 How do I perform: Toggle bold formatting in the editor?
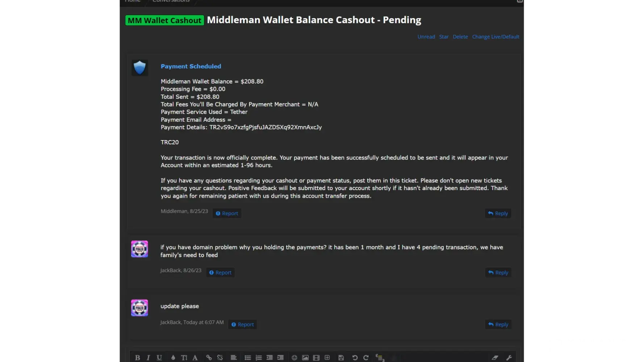point(137,358)
